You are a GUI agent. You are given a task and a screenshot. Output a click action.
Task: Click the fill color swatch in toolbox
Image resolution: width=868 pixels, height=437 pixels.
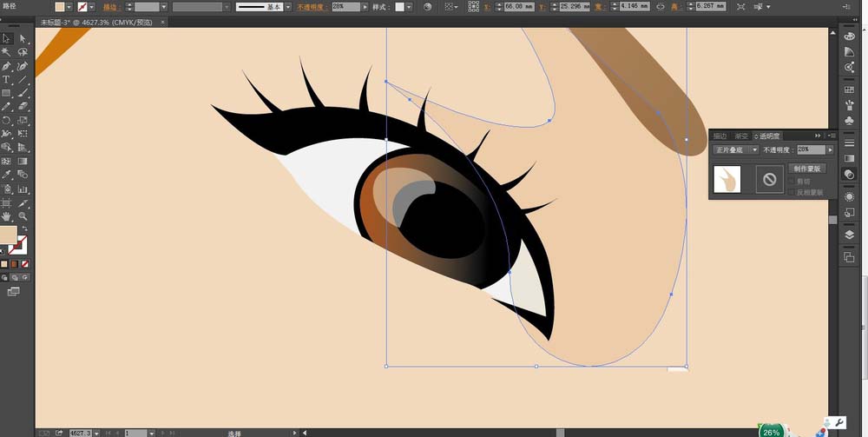(x=9, y=235)
